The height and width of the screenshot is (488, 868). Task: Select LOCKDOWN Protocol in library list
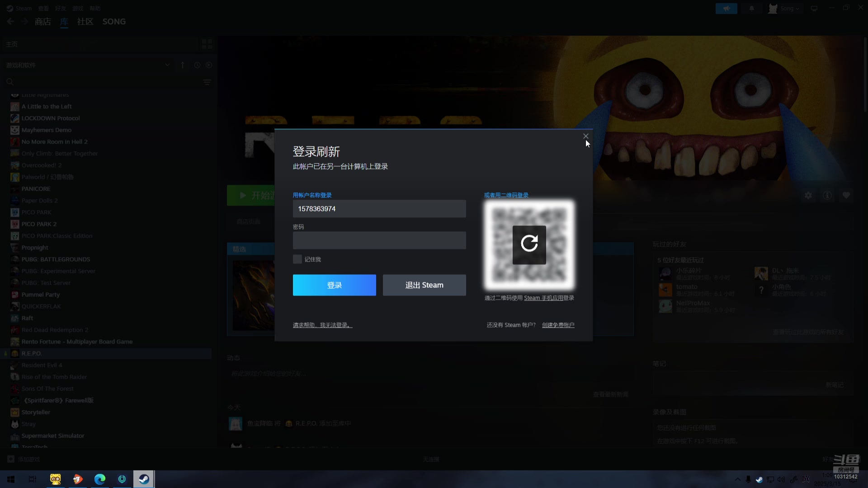51,118
